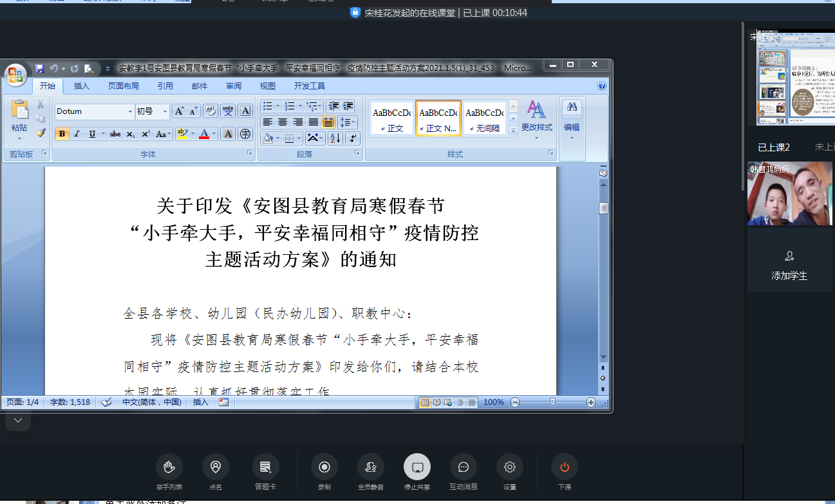Open the Dotum font name dropdown
Viewport: 835px width, 504px height.
tap(130, 111)
